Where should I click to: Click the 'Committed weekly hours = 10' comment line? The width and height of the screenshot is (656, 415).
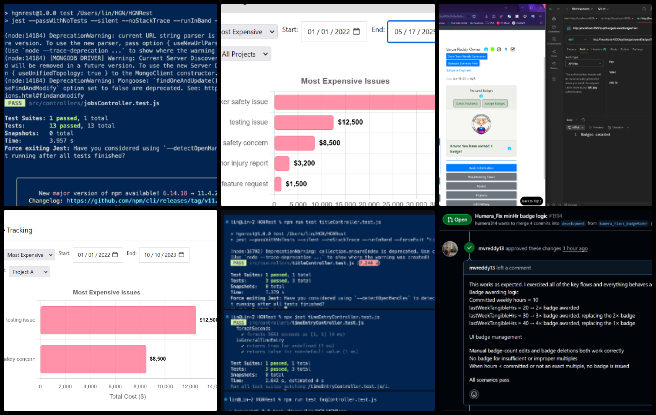tap(503, 300)
